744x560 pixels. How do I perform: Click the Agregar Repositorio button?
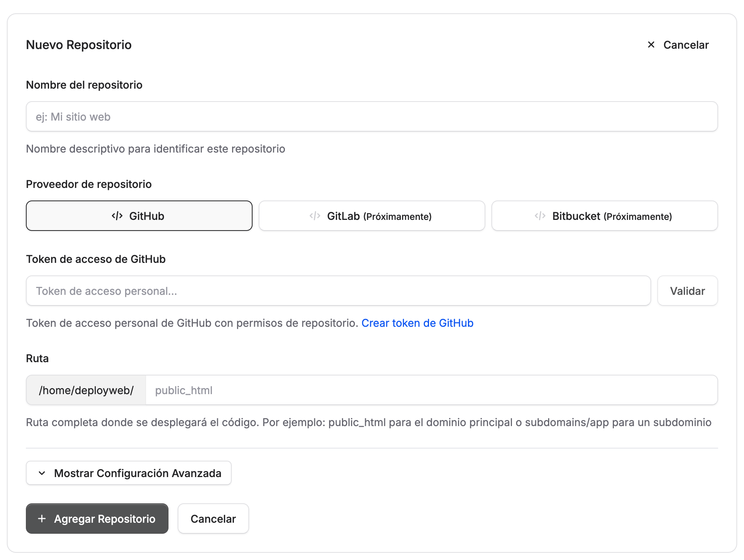tap(97, 519)
